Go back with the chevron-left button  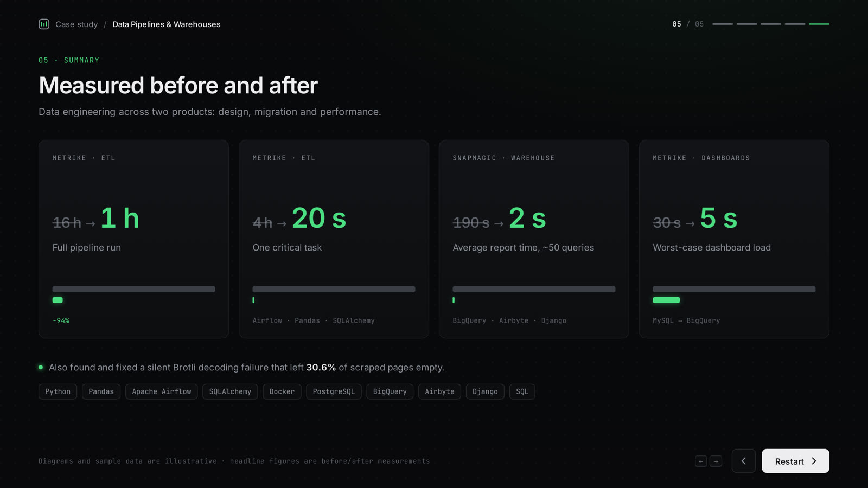point(744,461)
